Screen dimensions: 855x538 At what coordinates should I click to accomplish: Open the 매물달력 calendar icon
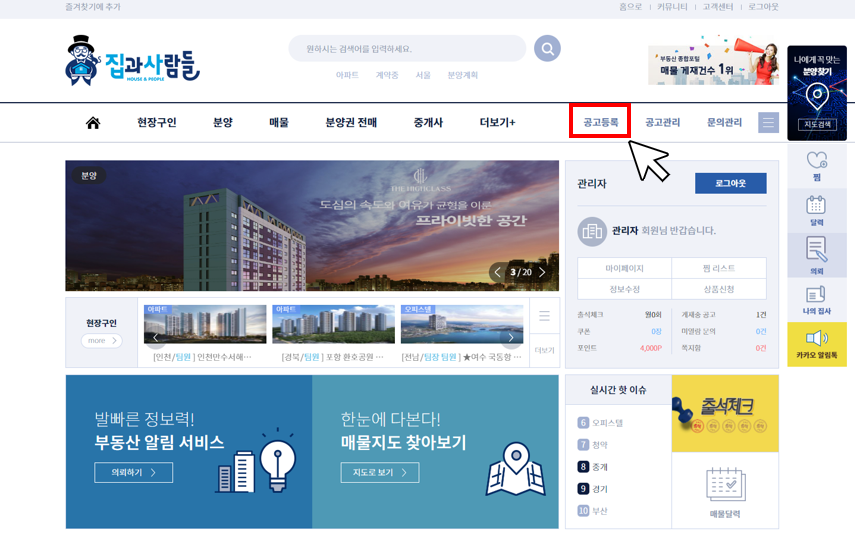(x=725, y=490)
